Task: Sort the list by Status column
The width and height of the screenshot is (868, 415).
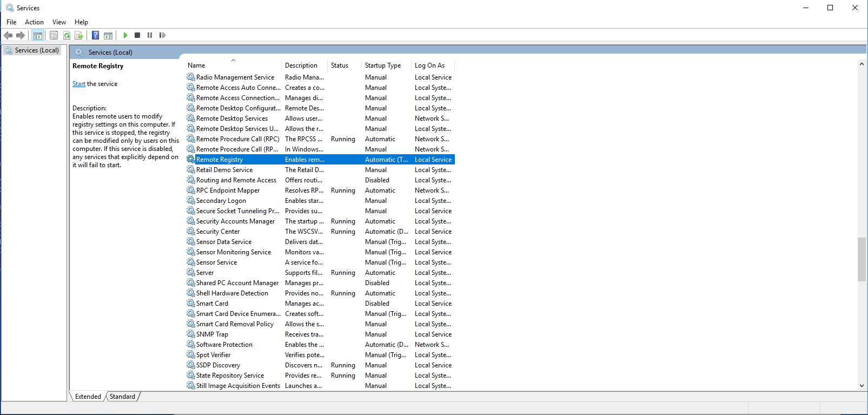Action: tap(340, 65)
